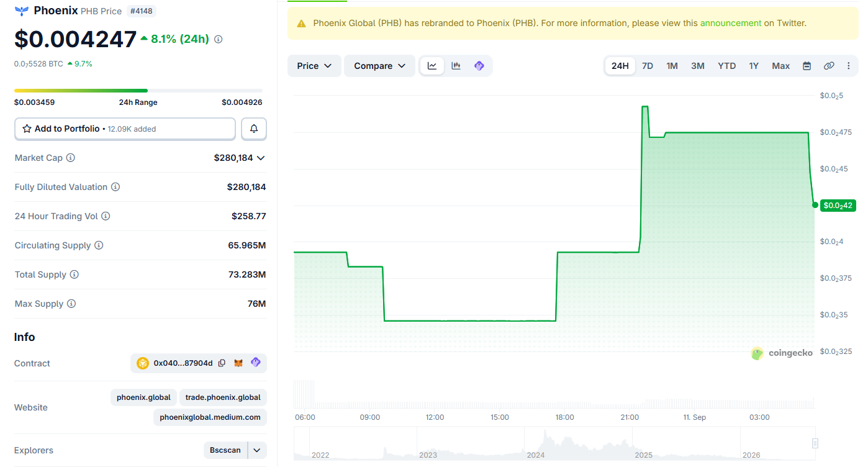Image resolution: width=868 pixels, height=467 pixels.
Task: Open the Bscscan explorer link
Action: [225, 450]
